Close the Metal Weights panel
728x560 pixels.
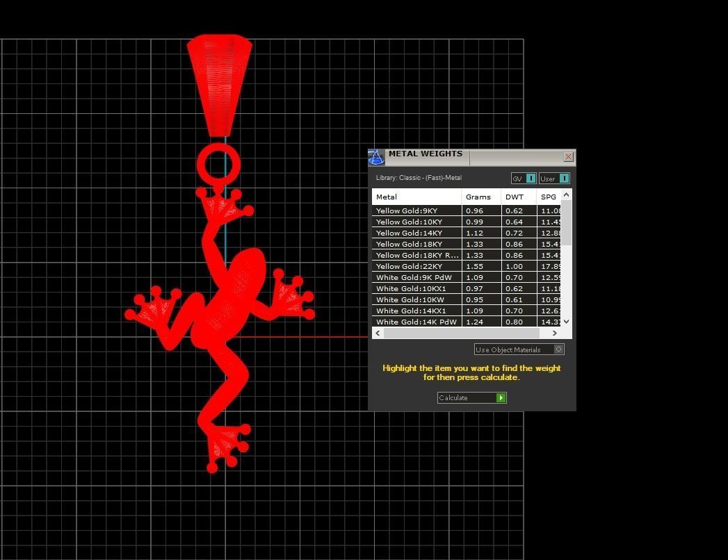point(568,157)
